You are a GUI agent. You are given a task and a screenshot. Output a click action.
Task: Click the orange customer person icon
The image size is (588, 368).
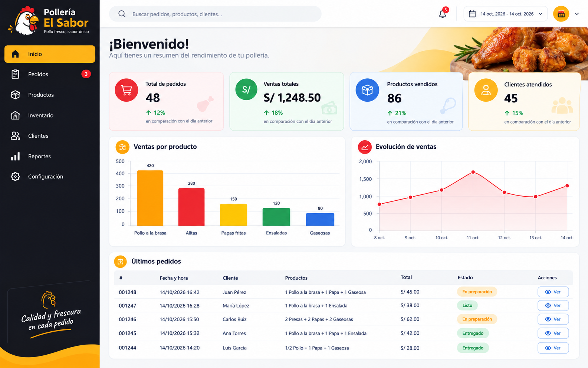click(x=486, y=90)
